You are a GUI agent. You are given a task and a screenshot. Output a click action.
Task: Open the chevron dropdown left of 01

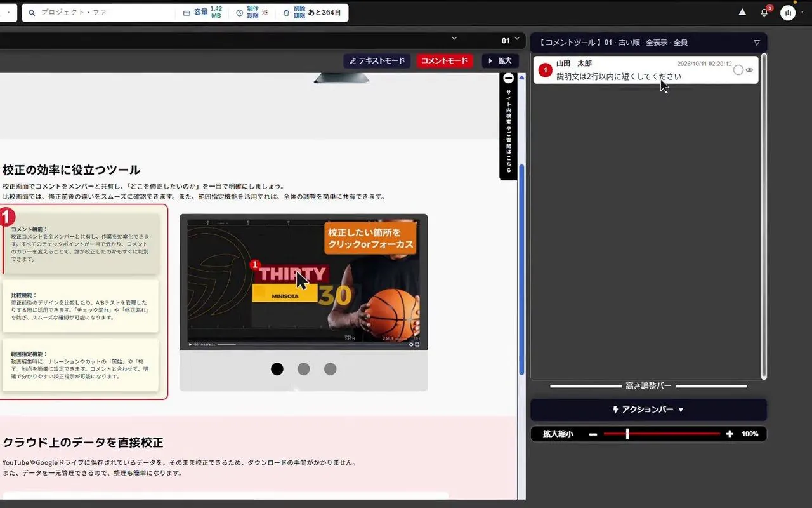454,39
